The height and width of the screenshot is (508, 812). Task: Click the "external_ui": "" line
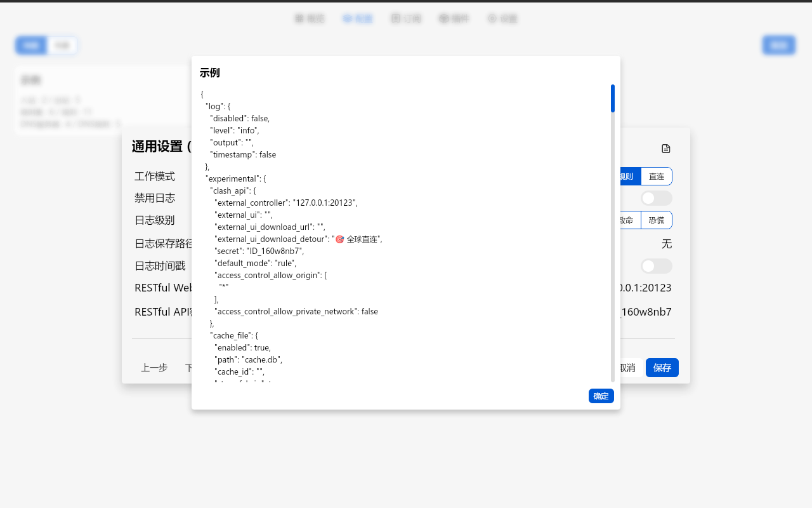(x=244, y=215)
